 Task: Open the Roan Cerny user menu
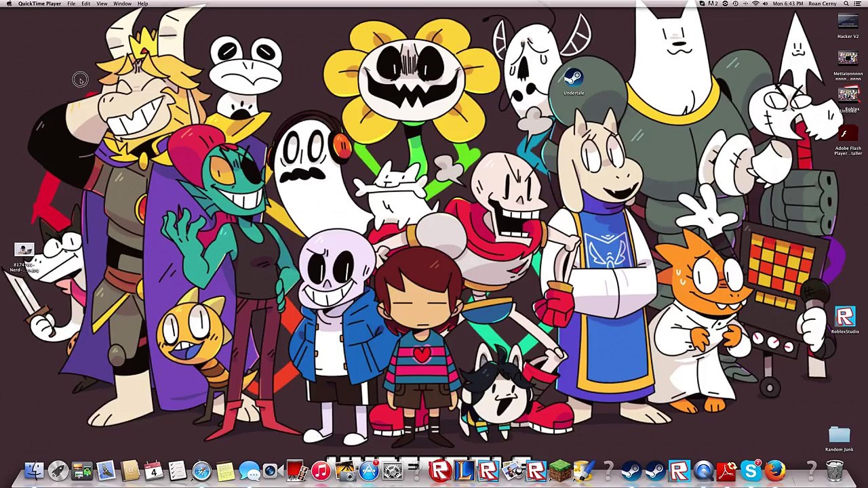pyautogui.click(x=823, y=3)
